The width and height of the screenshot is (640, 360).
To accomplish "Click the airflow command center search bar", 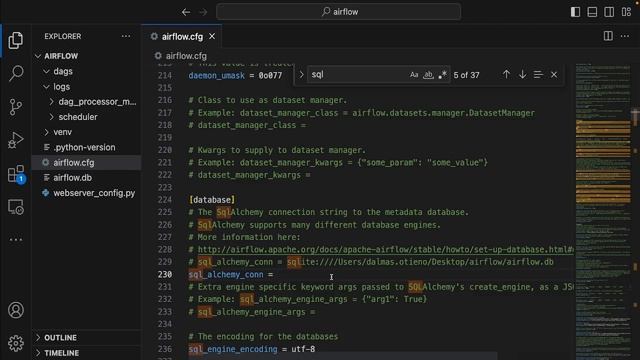I will pyautogui.click(x=339, y=12).
